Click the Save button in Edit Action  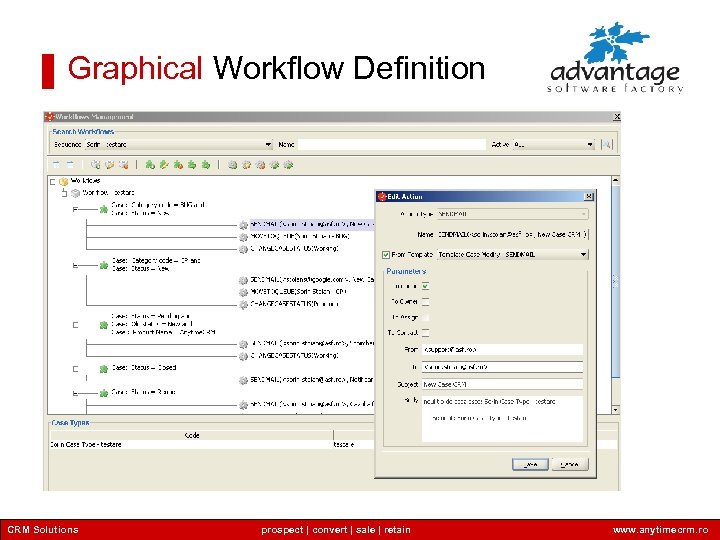click(x=530, y=465)
